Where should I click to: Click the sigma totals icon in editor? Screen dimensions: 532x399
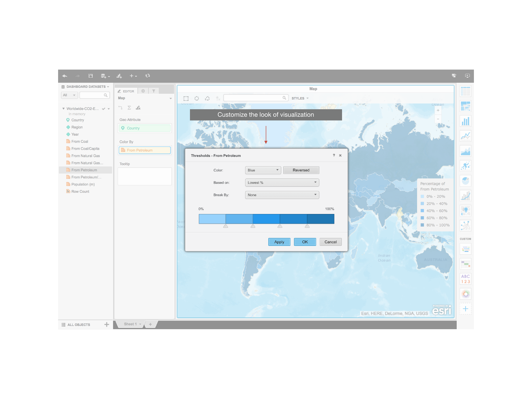(129, 108)
